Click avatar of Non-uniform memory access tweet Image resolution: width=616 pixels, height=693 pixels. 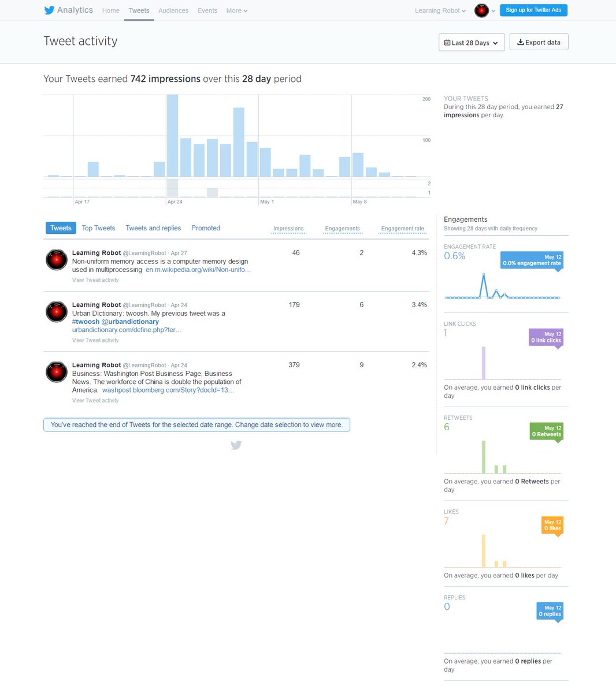click(x=57, y=260)
